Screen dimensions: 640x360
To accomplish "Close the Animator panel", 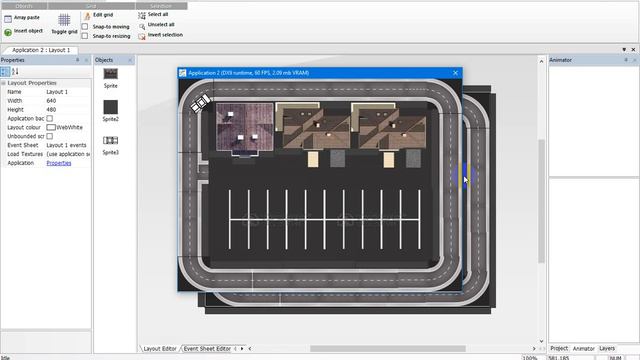I will pyautogui.click(x=635, y=60).
